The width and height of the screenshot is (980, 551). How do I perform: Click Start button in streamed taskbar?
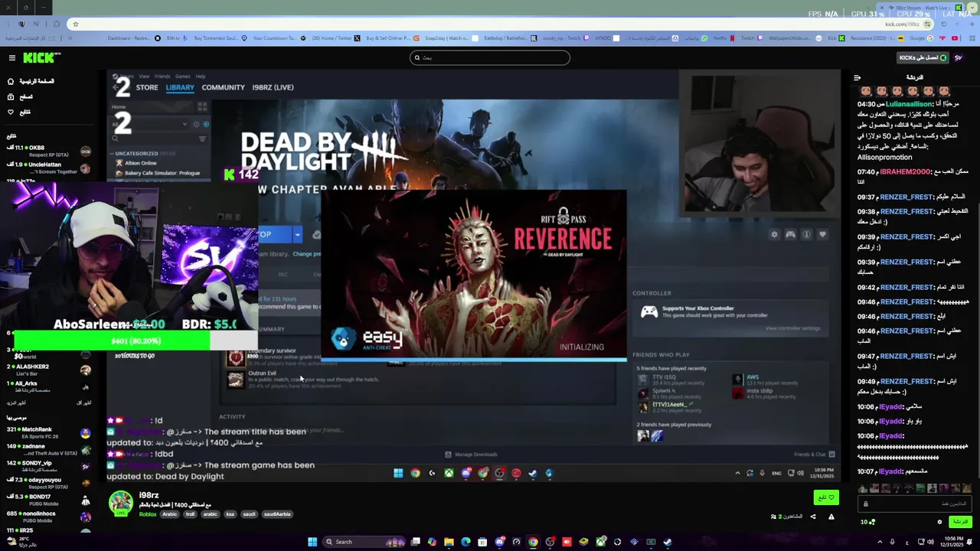coord(398,473)
